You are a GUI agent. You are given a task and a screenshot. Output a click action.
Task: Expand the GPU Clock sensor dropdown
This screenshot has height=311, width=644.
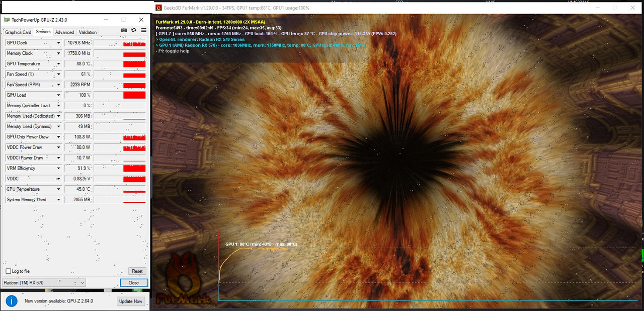click(x=58, y=43)
